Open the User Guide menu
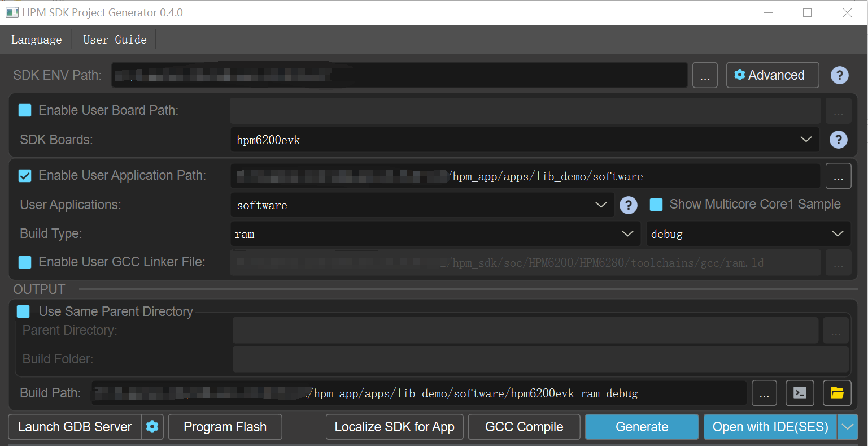 coord(115,40)
